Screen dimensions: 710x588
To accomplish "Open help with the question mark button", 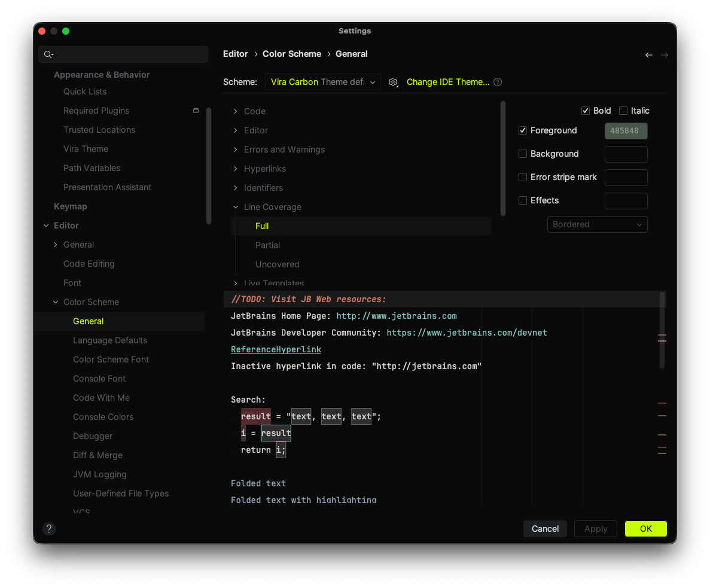I will (x=49, y=529).
